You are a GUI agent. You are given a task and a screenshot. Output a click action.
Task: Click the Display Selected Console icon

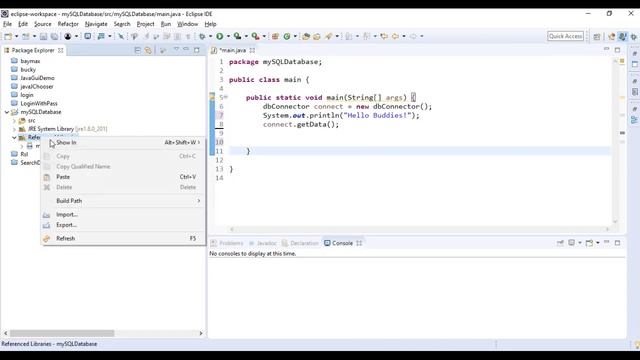tap(571, 243)
